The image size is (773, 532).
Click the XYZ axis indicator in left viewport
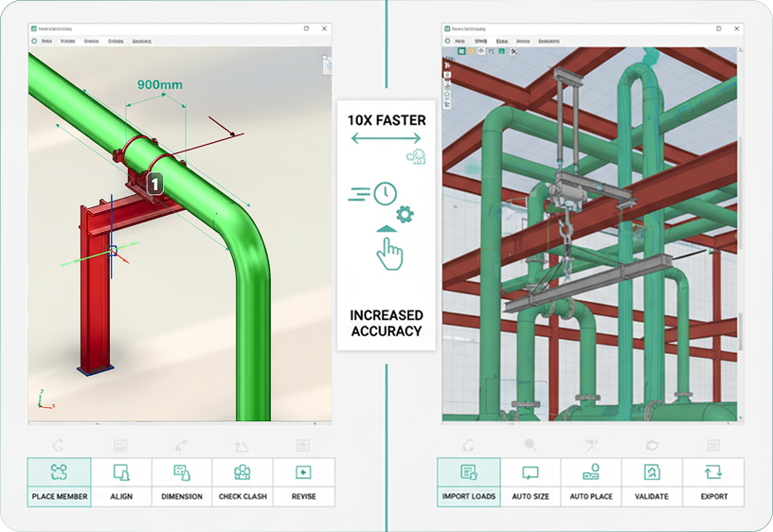point(41,398)
